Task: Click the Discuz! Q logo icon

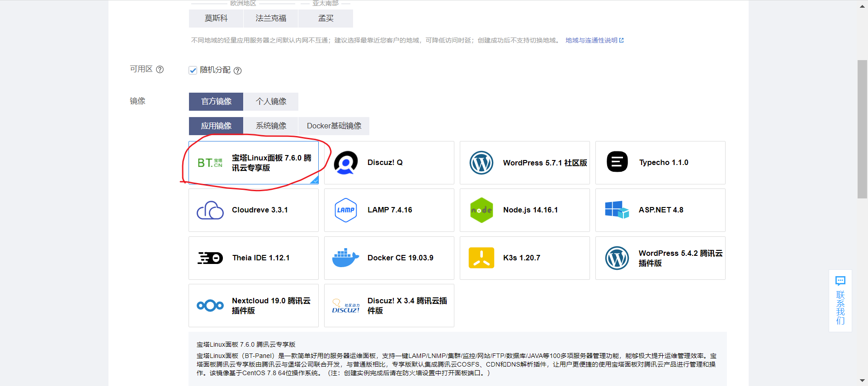Action: pos(345,163)
